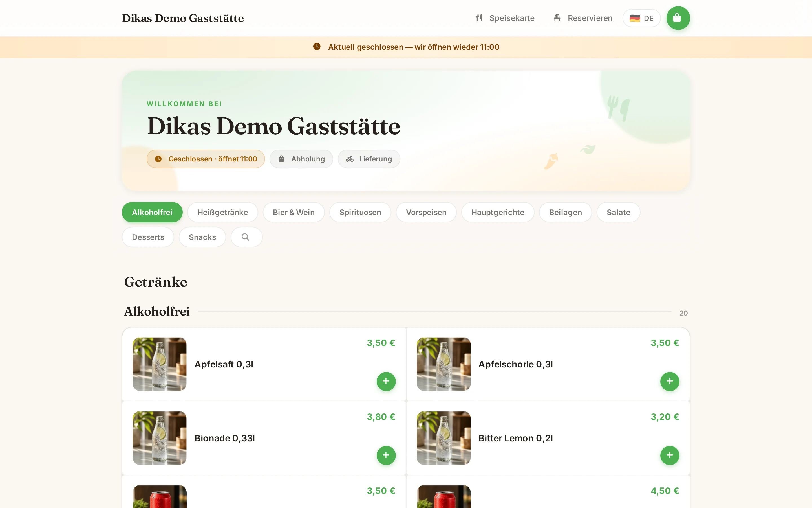Click the German flag icon
This screenshot has width=812, height=508.
coord(634,18)
